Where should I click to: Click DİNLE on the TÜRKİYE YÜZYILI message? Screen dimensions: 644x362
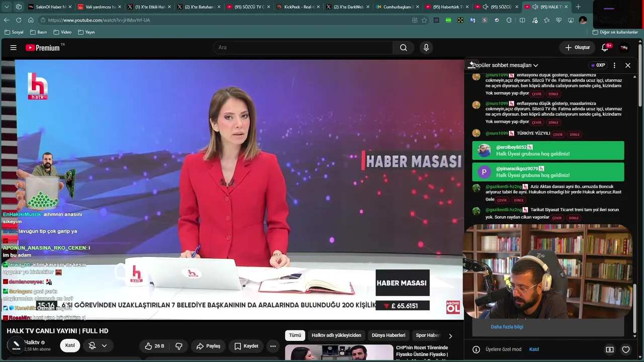[x=575, y=135]
